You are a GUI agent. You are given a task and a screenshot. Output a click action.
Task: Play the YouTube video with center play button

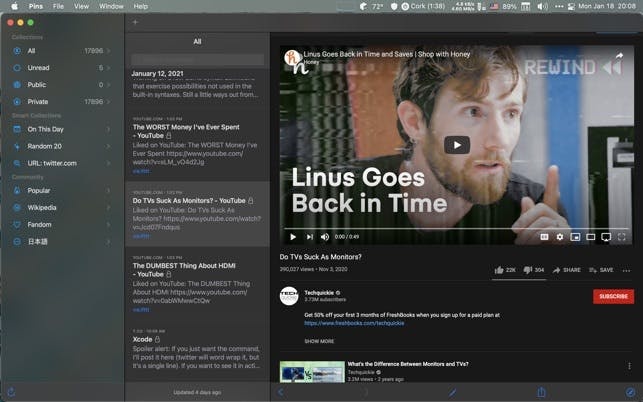(456, 145)
